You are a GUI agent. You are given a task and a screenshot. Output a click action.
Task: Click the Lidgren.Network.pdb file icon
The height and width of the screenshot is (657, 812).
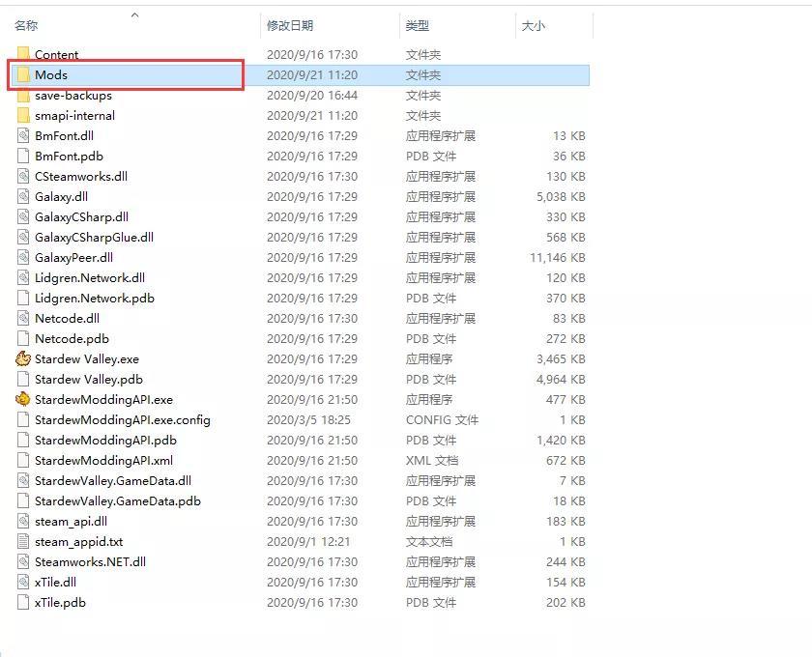(23, 298)
